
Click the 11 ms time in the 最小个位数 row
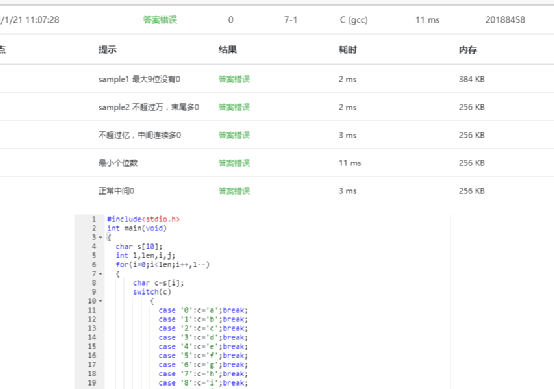(x=350, y=163)
